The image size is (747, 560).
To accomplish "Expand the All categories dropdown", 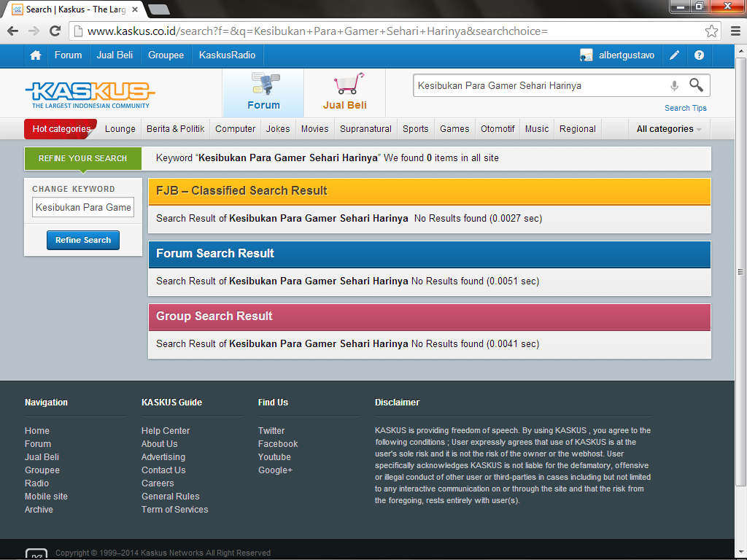I will (x=669, y=129).
